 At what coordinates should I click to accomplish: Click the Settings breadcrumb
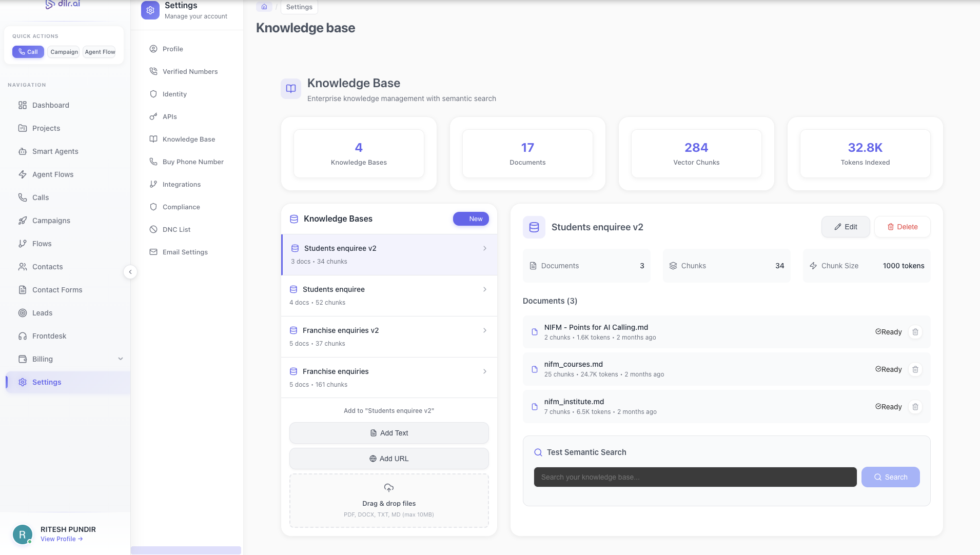[299, 7]
